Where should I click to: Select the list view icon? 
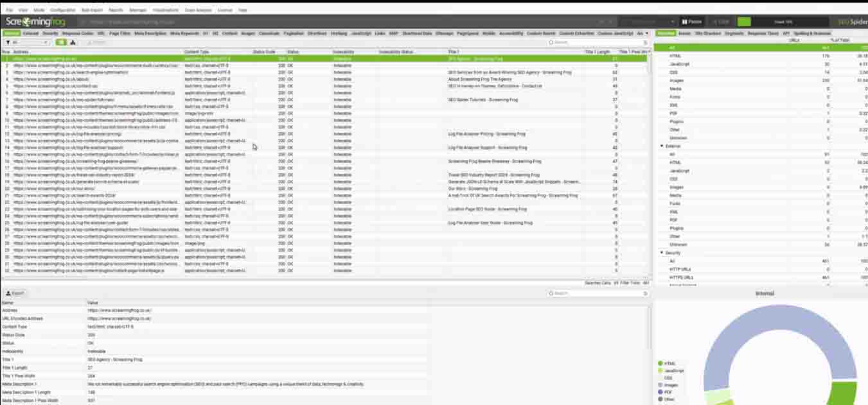[61, 42]
